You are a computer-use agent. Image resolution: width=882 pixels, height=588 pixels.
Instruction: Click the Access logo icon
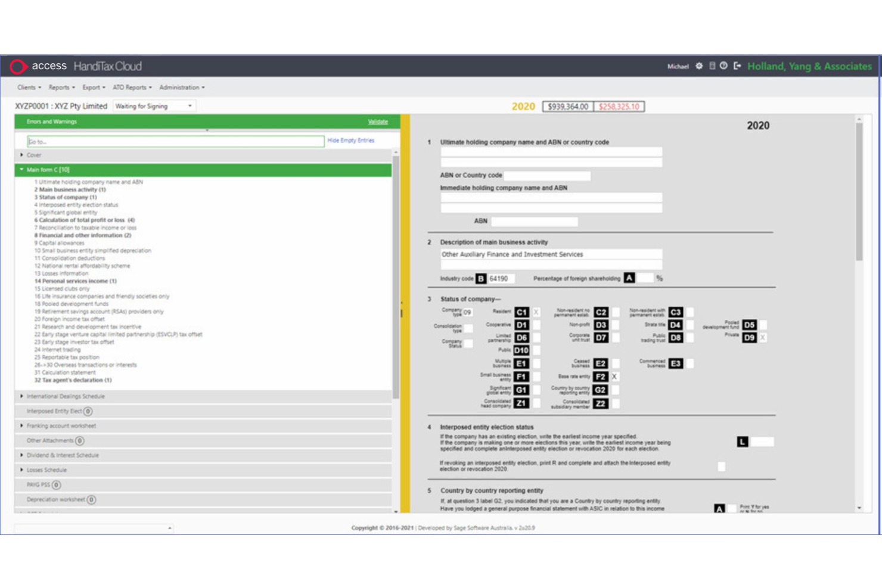(18, 67)
